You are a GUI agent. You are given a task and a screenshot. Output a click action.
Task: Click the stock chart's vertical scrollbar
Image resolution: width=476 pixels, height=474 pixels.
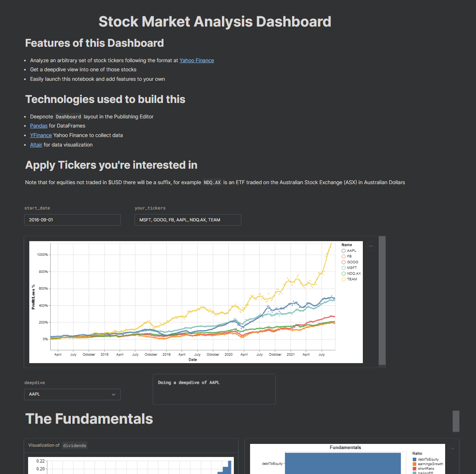pos(382,301)
